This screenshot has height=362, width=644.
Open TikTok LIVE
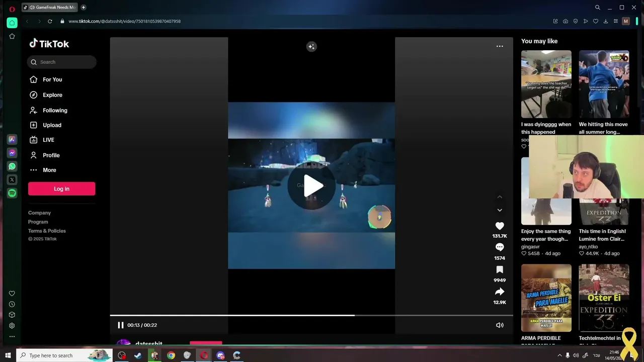(42, 140)
